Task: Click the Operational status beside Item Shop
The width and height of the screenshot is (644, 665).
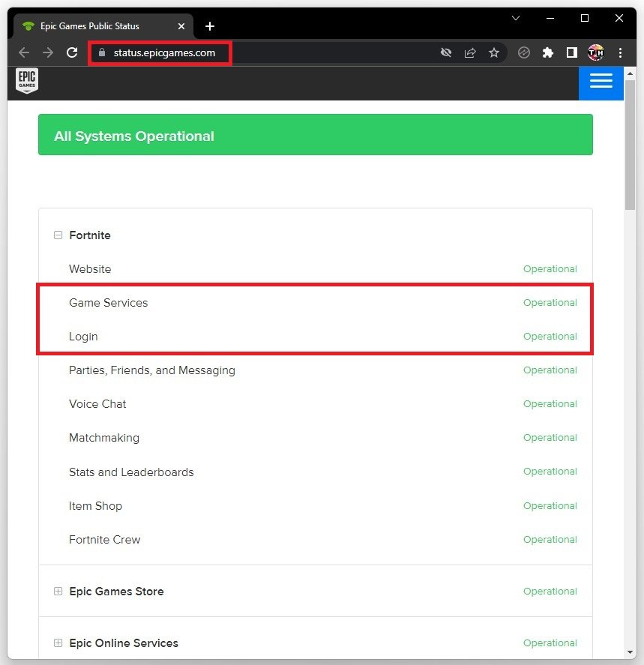Action: point(550,505)
